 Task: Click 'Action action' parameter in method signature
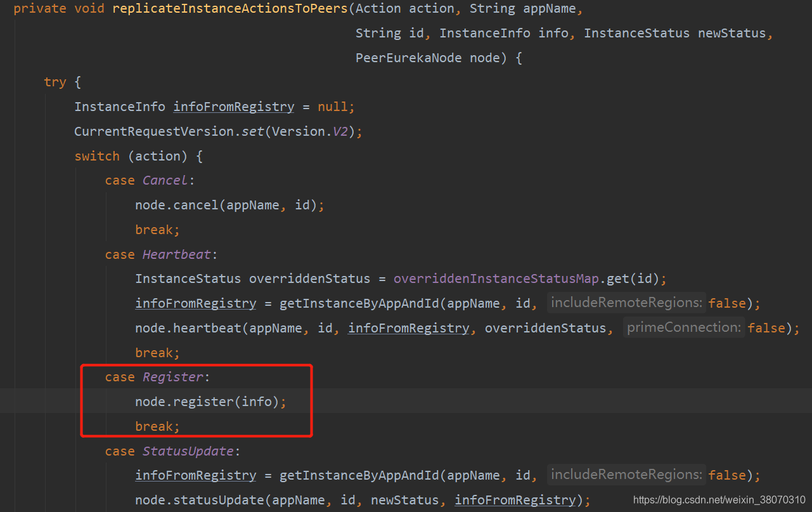pos(404,8)
